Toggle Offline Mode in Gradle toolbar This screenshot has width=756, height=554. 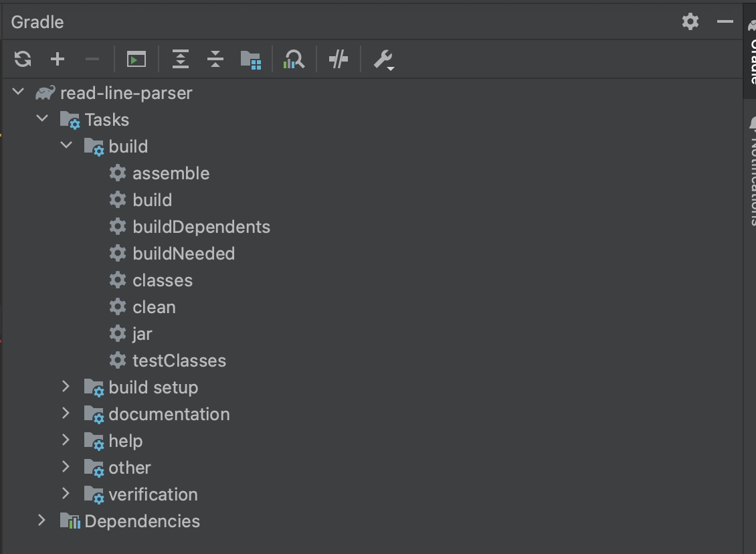pos(339,60)
